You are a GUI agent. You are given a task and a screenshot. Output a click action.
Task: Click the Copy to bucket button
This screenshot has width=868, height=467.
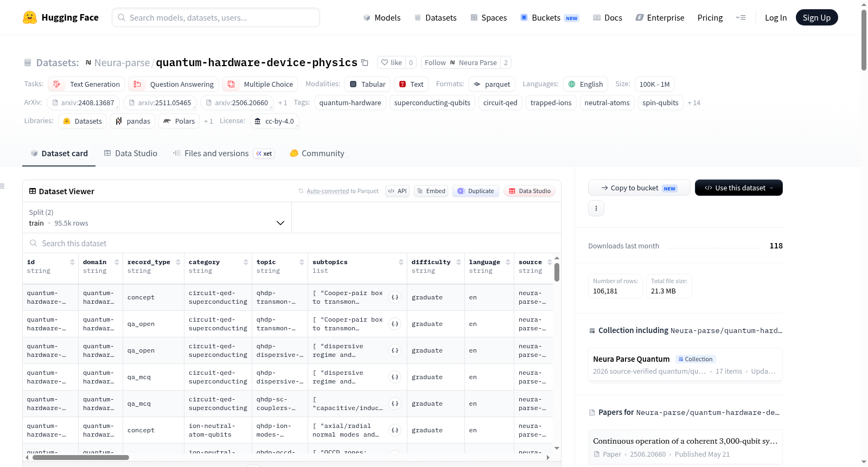coord(639,188)
